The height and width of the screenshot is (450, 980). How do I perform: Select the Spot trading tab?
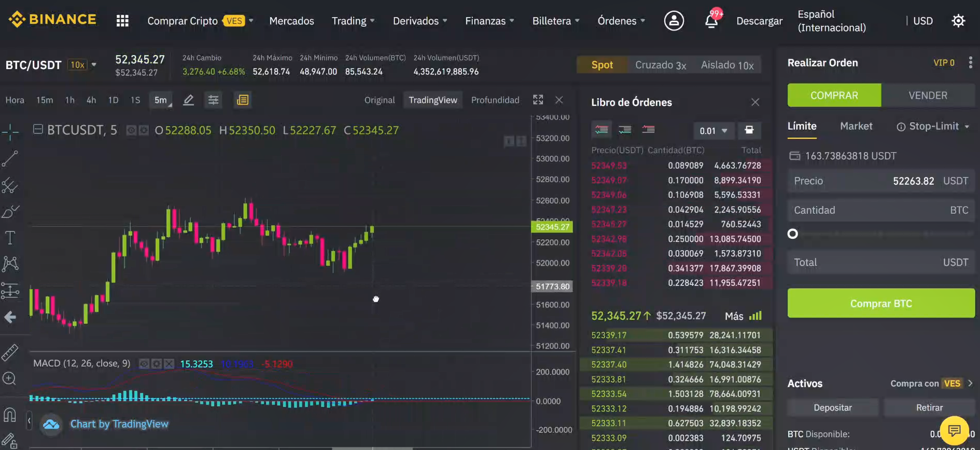602,65
